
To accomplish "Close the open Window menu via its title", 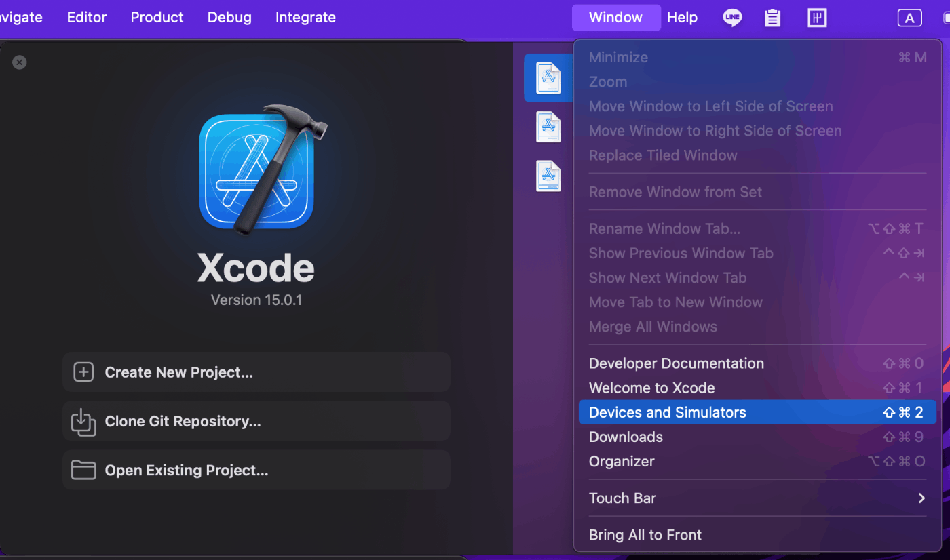I will [x=616, y=18].
